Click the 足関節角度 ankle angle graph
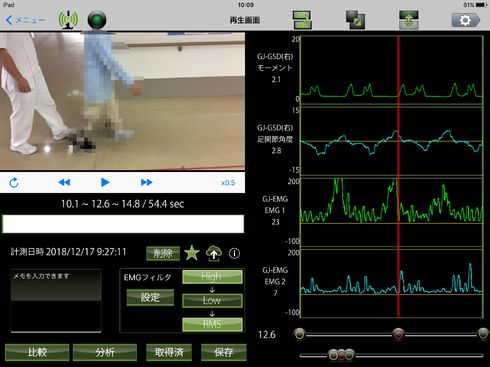 pos(392,142)
